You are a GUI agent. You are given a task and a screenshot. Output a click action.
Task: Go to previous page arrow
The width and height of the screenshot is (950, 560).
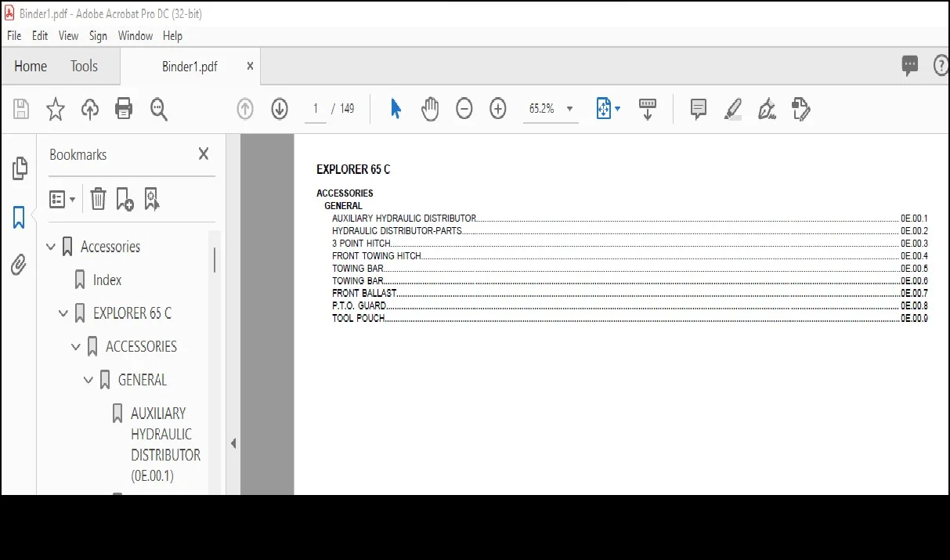[x=245, y=109]
